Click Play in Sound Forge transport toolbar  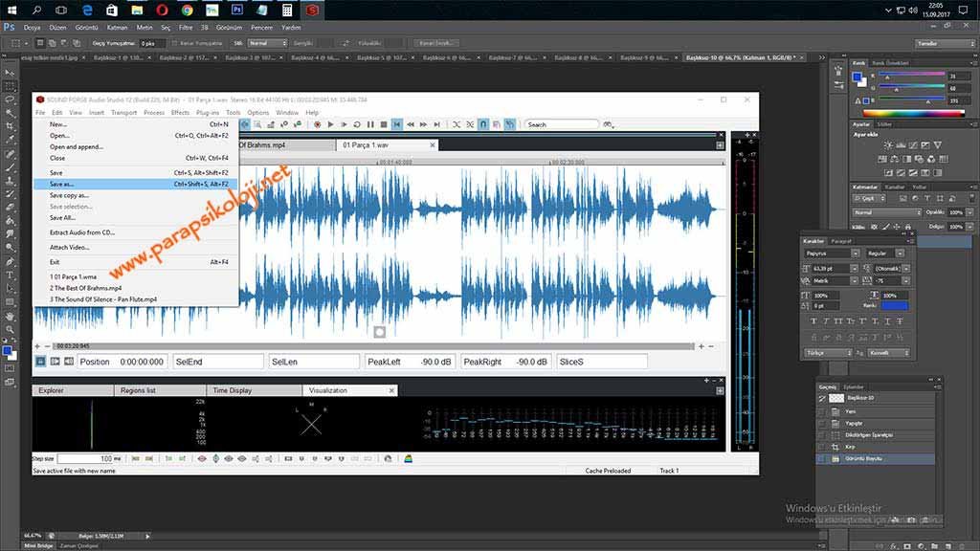pyautogui.click(x=330, y=125)
